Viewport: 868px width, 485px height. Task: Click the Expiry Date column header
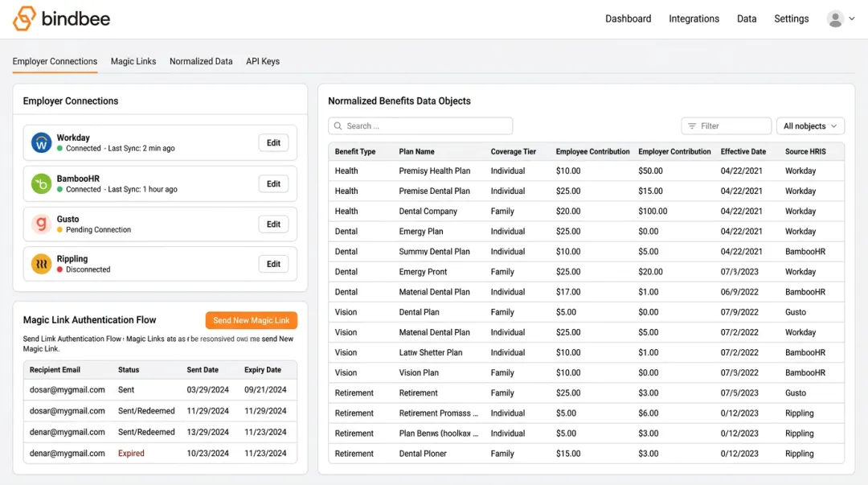(262, 370)
